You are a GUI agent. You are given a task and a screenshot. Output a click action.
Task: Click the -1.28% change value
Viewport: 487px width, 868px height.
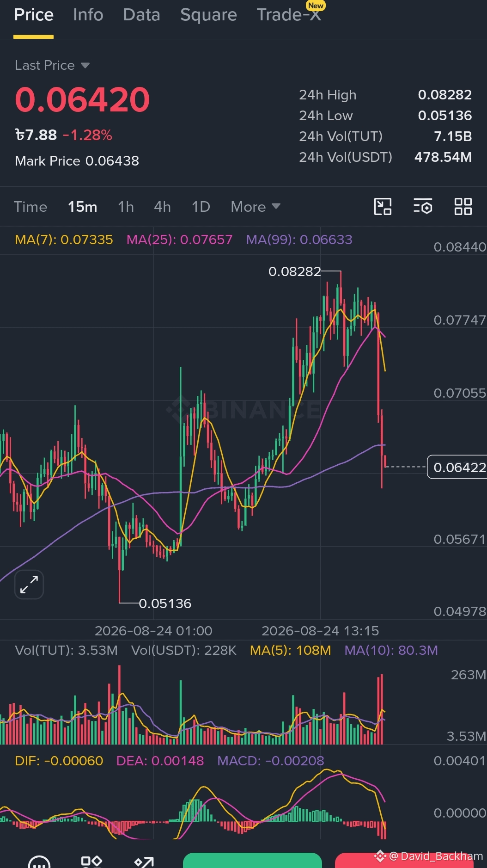[88, 135]
